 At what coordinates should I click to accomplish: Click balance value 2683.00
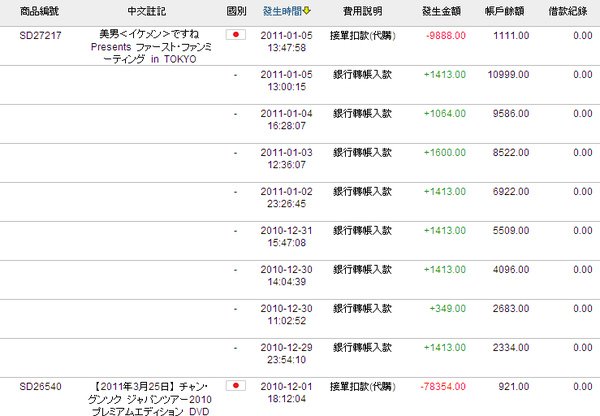coord(511,308)
